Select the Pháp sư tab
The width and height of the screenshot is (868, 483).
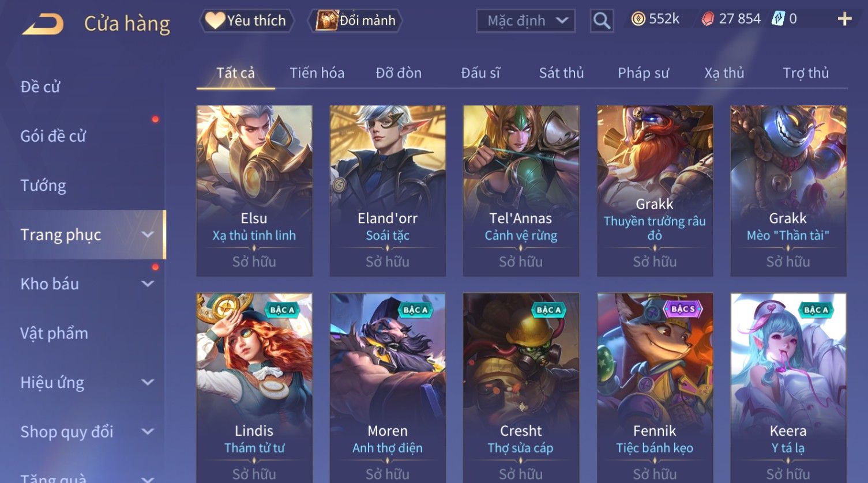(x=643, y=73)
